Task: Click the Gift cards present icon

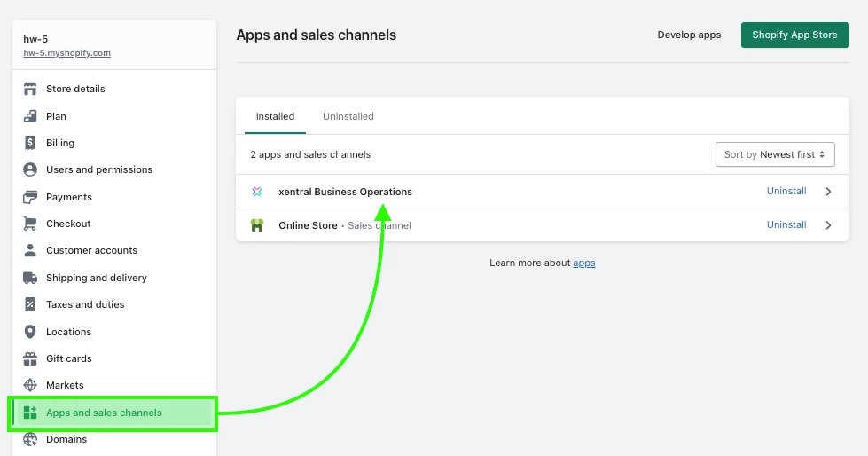Action: pos(30,358)
